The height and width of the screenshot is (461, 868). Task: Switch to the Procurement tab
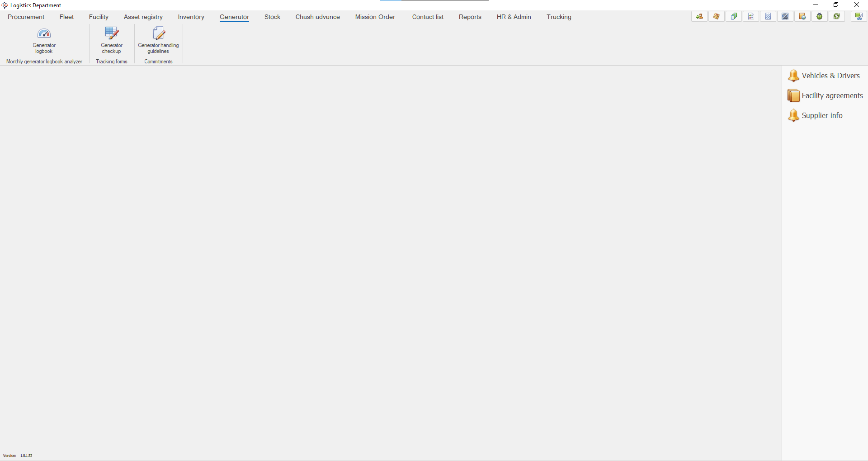(26, 17)
